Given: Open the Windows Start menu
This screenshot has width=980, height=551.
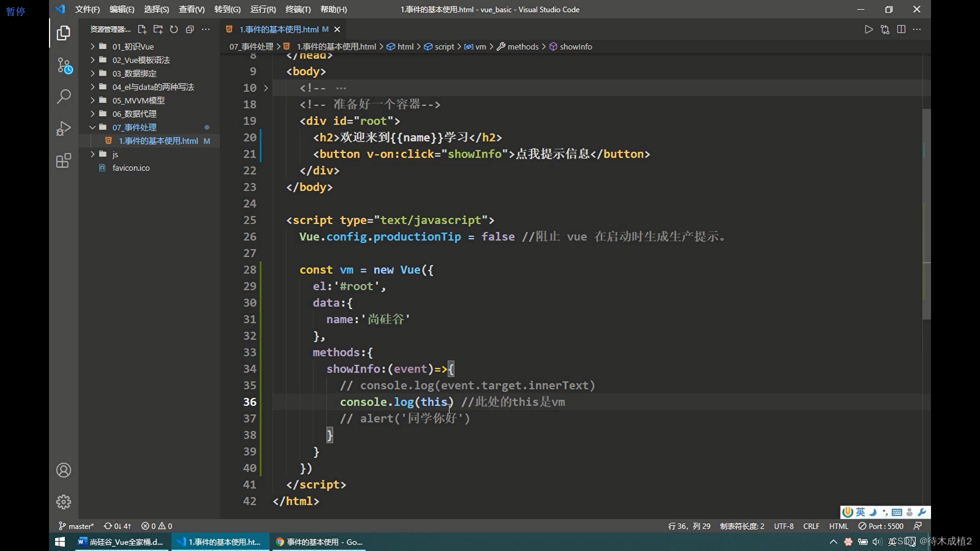Looking at the screenshot, I should pyautogui.click(x=60, y=542).
